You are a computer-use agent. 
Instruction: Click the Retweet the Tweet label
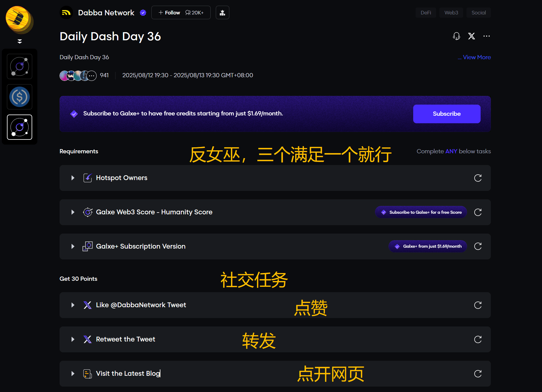[125, 339]
